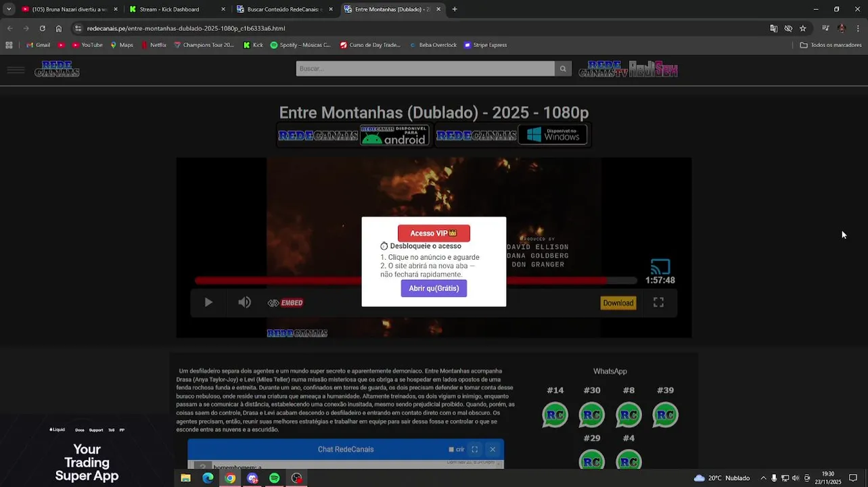Click the Buscar search input field
The image size is (868, 487).
pyautogui.click(x=425, y=68)
